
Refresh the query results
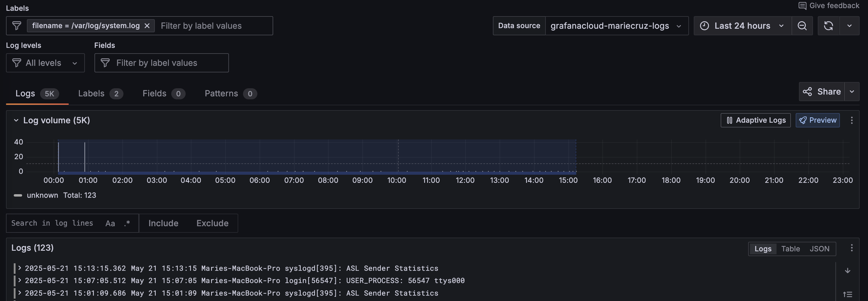point(828,26)
